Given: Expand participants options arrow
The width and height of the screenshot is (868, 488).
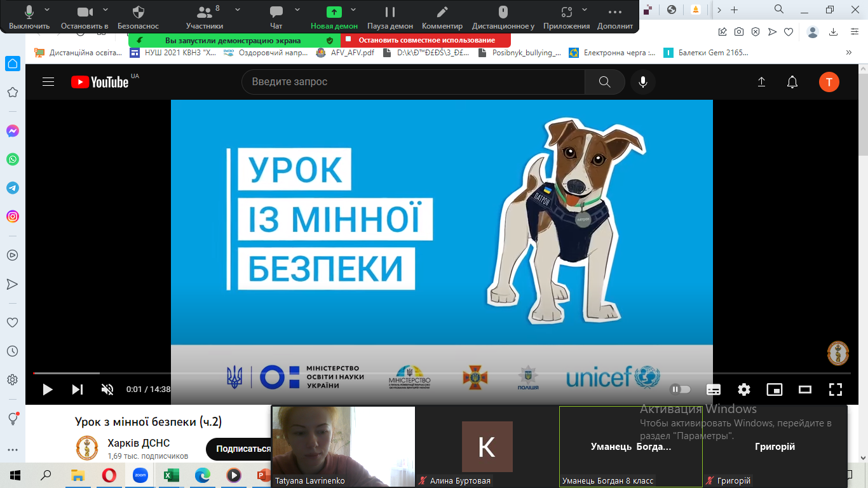Looking at the screenshot, I should (238, 10).
